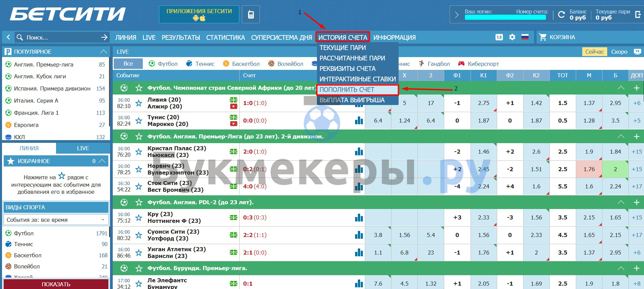Filter live events by Киберспорт tab

[x=479, y=64]
